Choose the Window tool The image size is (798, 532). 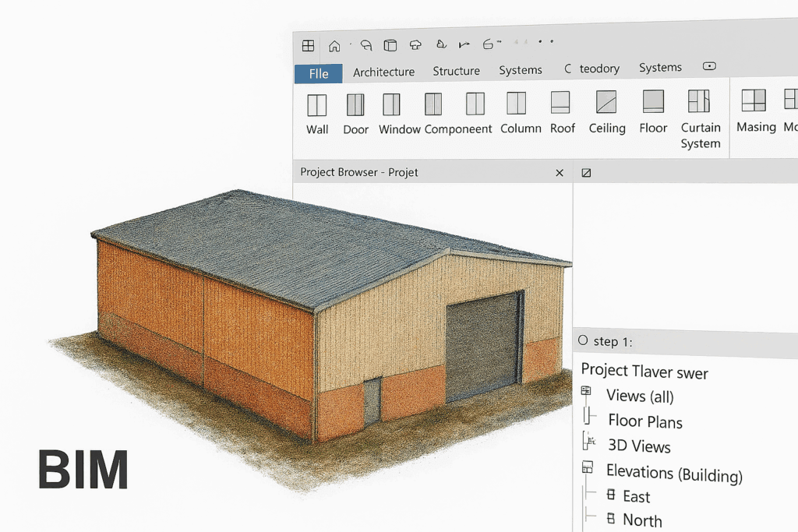pyautogui.click(x=391, y=105)
